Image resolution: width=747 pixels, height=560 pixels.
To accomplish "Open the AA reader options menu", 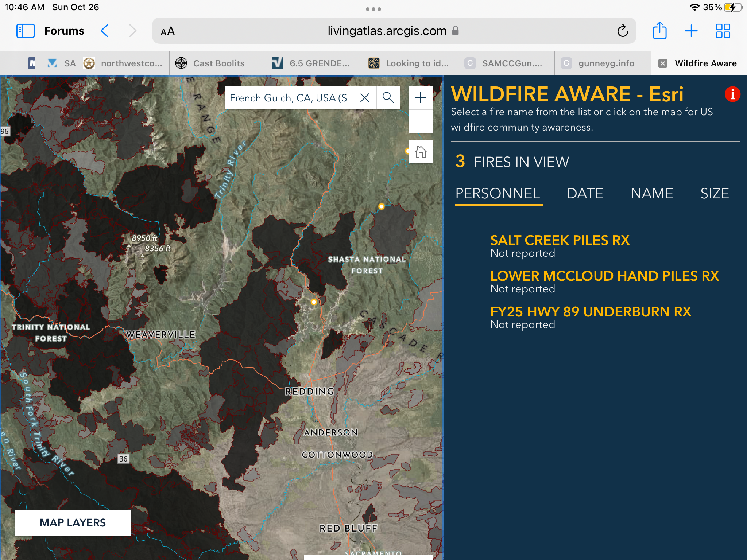I will (168, 32).
